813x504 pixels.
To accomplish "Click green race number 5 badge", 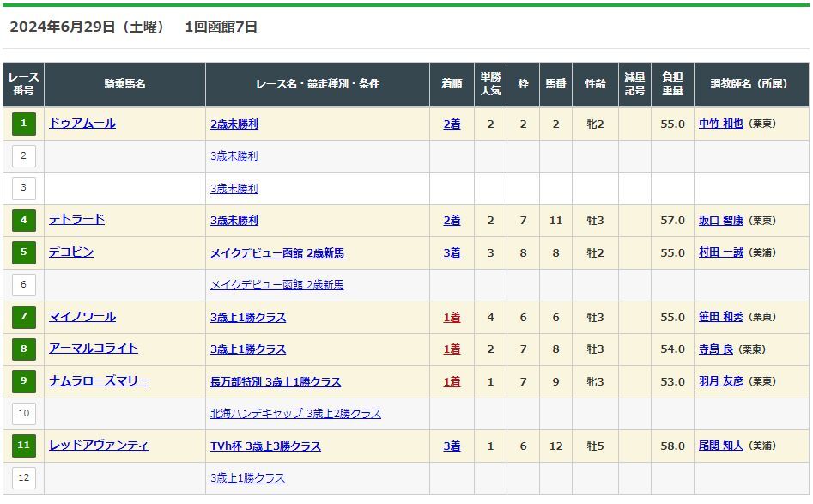I will (x=24, y=252).
